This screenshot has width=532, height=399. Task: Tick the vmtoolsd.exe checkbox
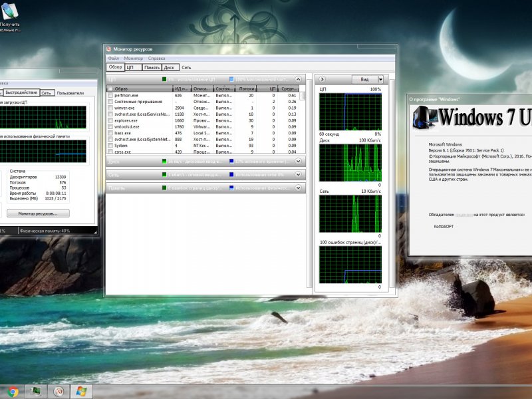(110, 126)
